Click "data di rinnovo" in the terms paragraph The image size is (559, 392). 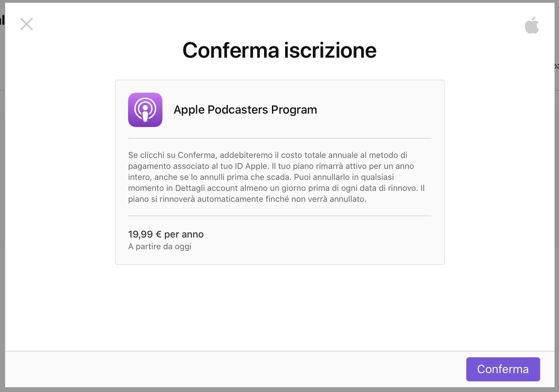388,188
